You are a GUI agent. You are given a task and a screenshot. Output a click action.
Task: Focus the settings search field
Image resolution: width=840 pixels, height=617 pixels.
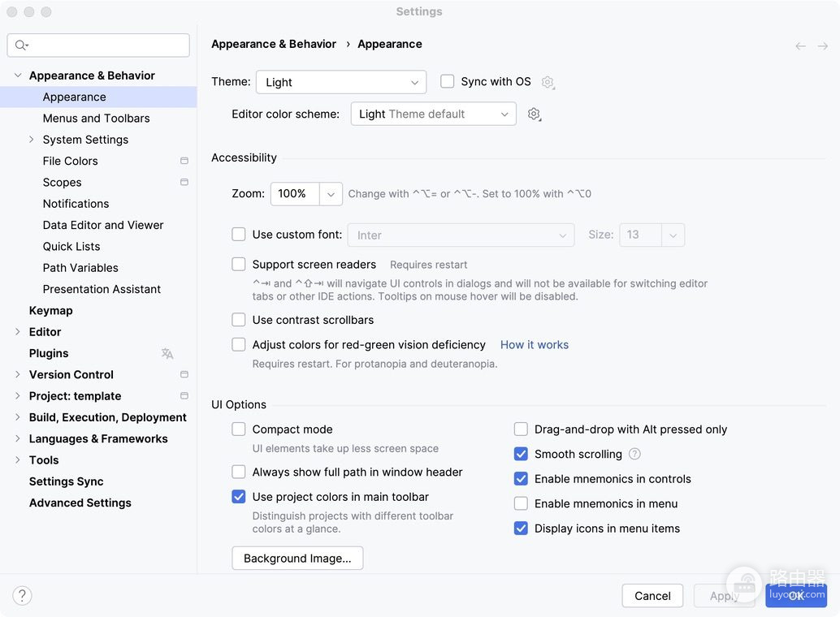click(x=98, y=45)
